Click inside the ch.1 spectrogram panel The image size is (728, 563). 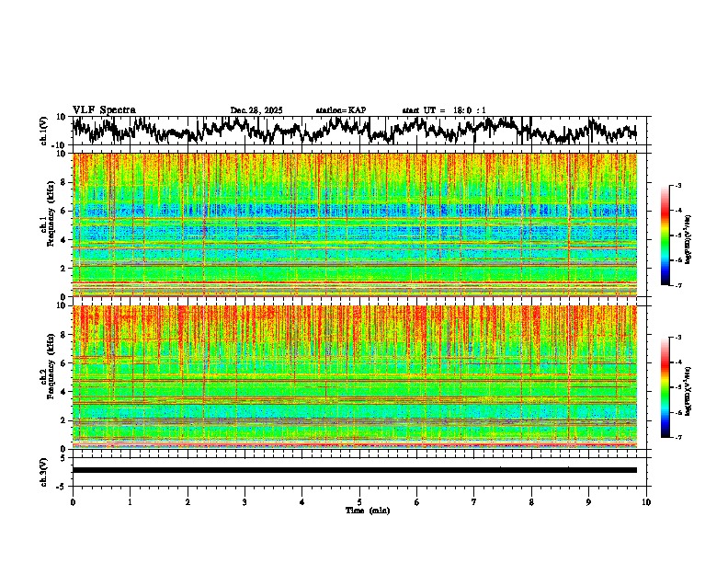coord(355,224)
